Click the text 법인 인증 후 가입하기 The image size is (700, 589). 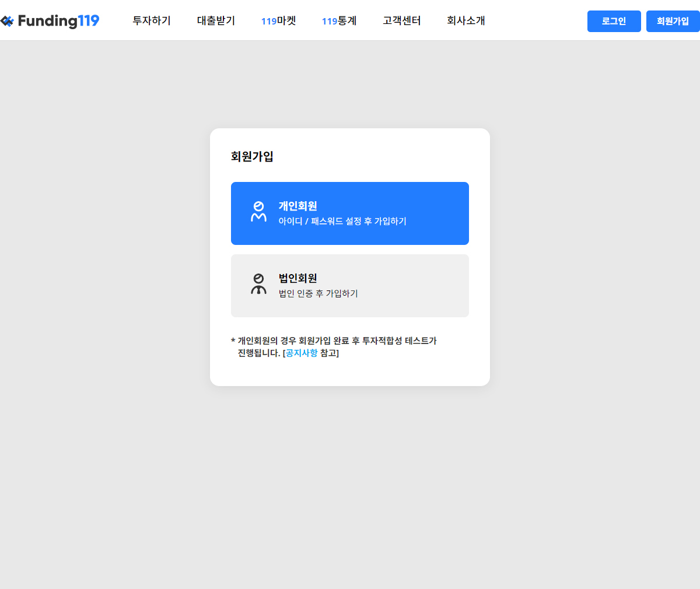point(318,293)
